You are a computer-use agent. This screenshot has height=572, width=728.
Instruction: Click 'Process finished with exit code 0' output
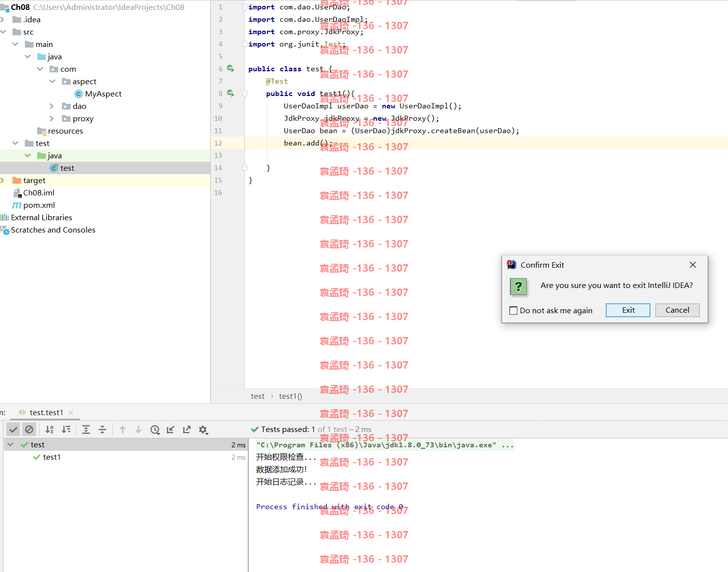click(329, 506)
